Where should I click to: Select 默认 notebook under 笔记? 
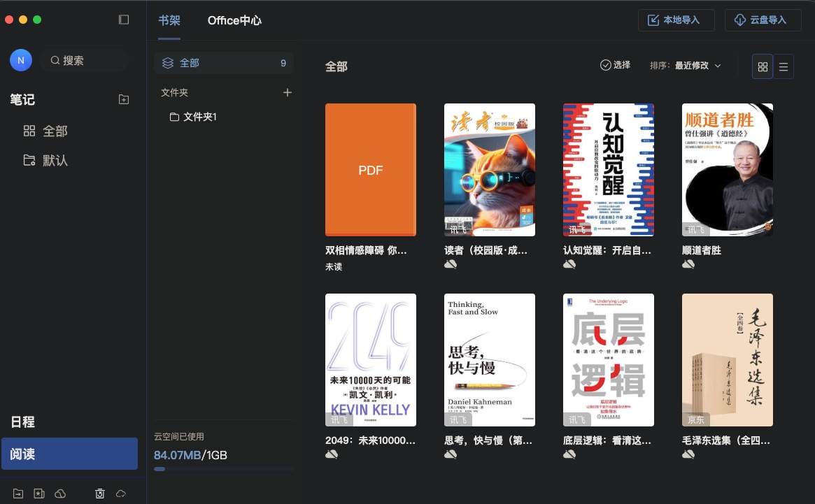coord(55,161)
